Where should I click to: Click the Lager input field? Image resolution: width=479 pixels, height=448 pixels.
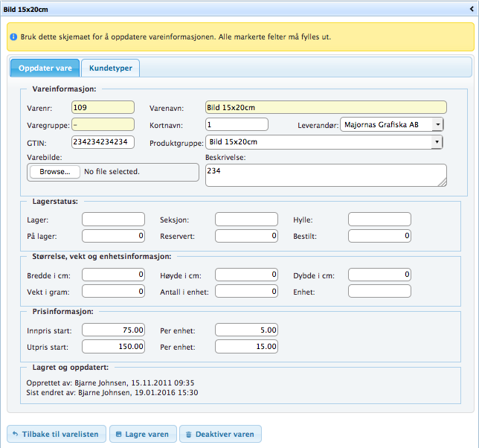click(113, 219)
